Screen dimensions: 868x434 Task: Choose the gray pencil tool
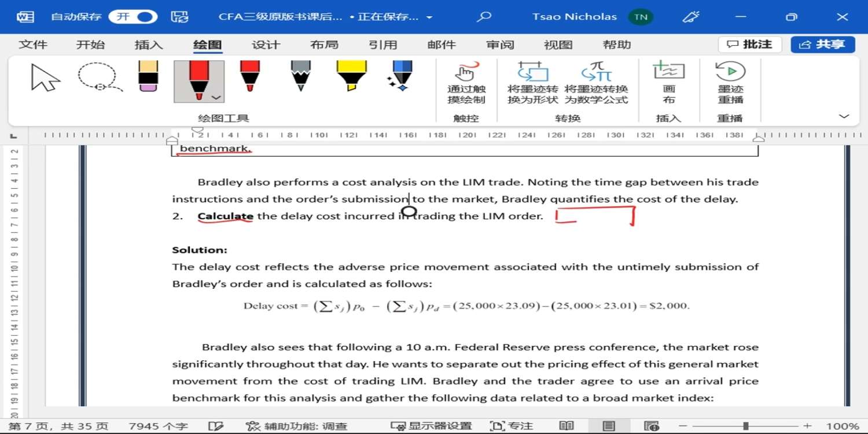pos(300,76)
